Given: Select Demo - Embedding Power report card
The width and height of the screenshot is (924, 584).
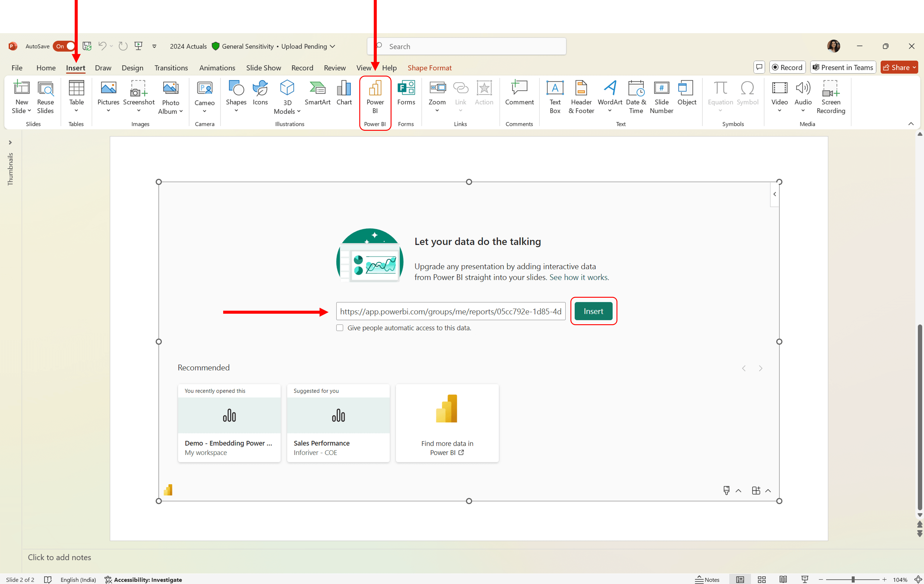Looking at the screenshot, I should click(x=229, y=423).
